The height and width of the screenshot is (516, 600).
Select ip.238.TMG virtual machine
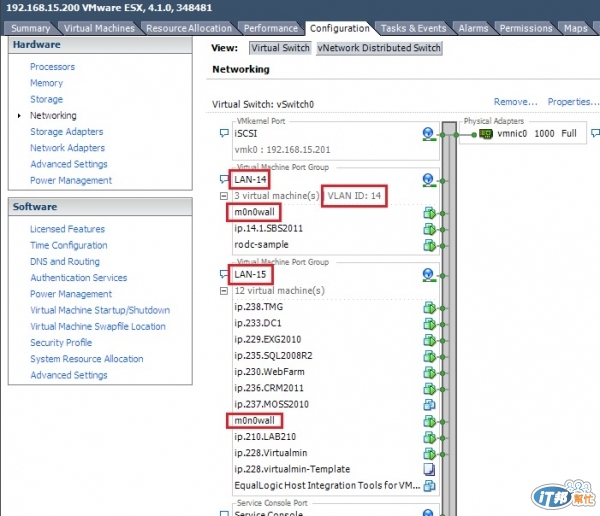tap(259, 307)
